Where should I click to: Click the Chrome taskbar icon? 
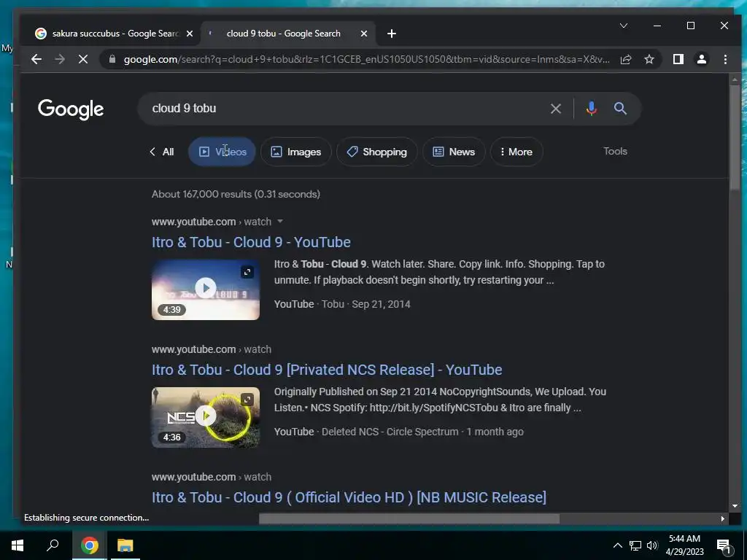point(89,545)
